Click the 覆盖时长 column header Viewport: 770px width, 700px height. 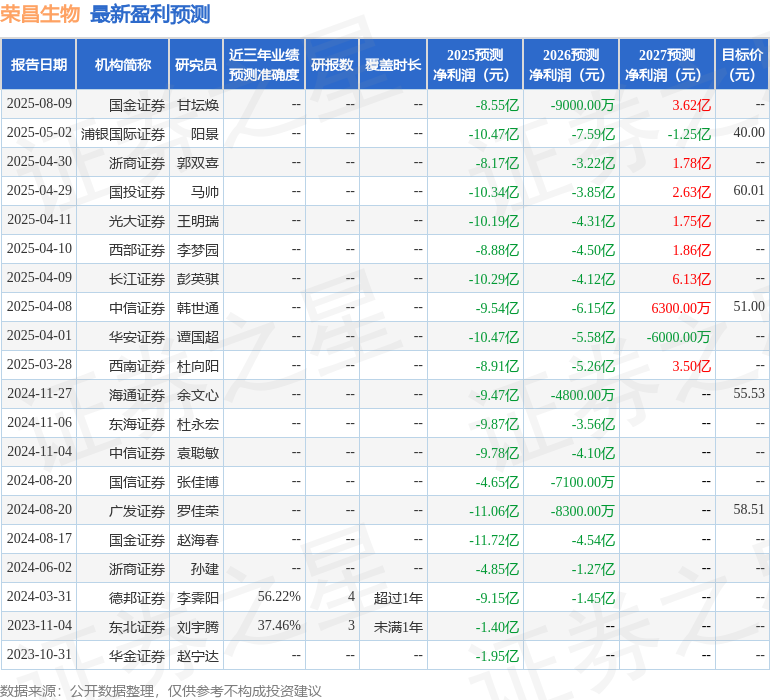tap(393, 65)
